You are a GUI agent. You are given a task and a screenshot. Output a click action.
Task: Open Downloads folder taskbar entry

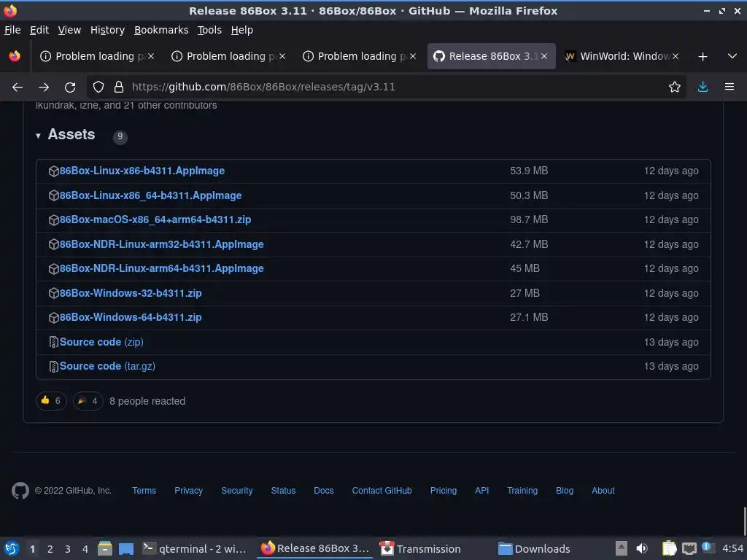point(534,549)
